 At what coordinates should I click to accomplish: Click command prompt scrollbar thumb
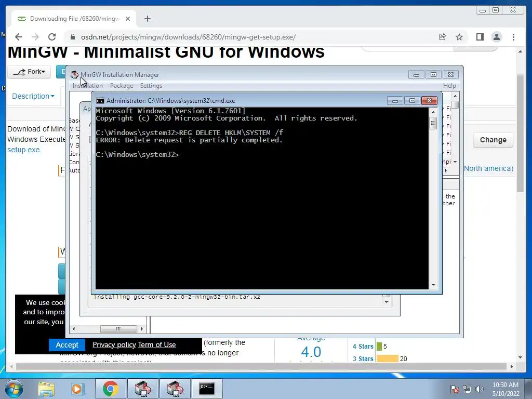[x=433, y=123]
